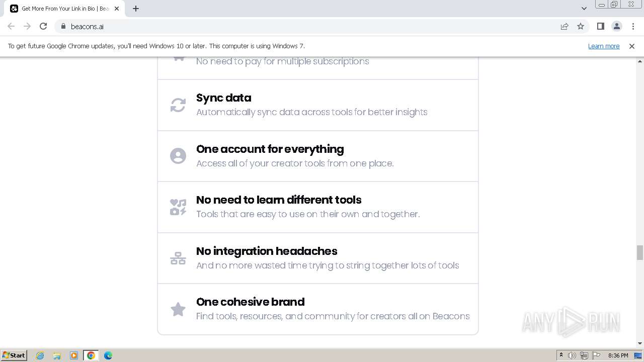644x362 pixels.
Task: Open File Explorer from taskbar
Action: point(57,355)
